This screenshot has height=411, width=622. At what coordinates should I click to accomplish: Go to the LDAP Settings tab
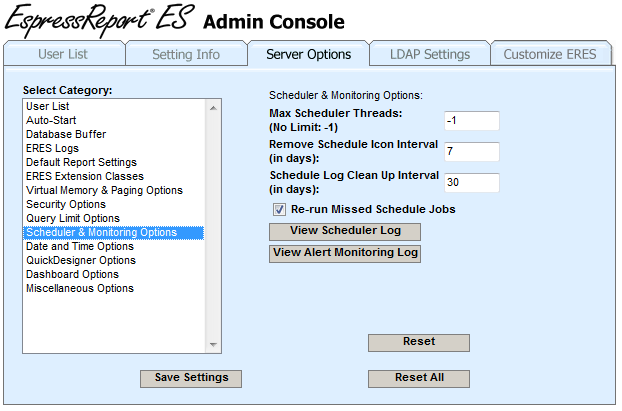pos(430,54)
